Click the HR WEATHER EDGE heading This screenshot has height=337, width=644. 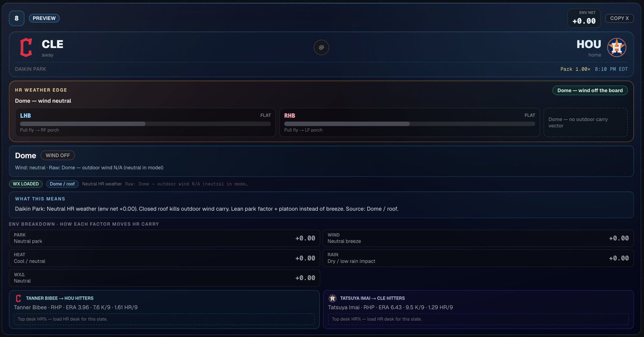pyautogui.click(x=41, y=90)
